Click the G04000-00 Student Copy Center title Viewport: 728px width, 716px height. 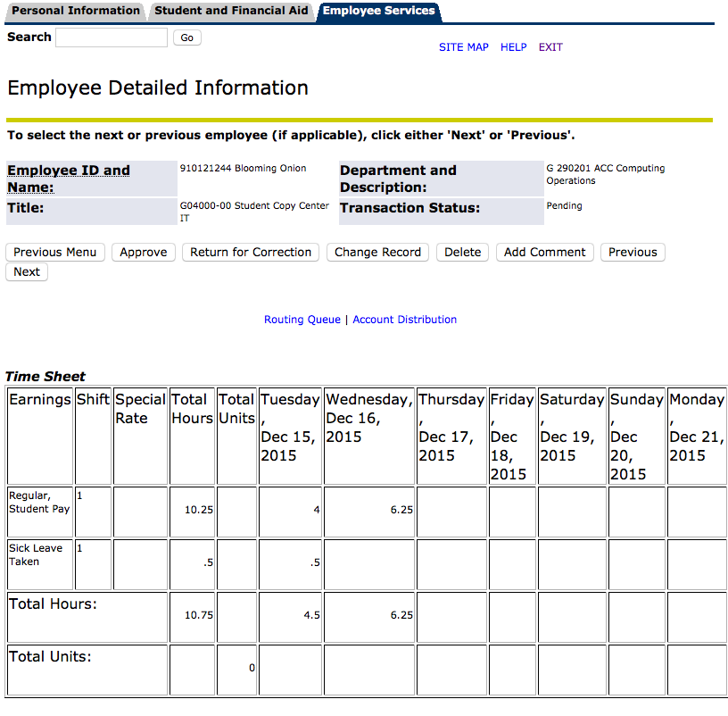tap(254, 212)
